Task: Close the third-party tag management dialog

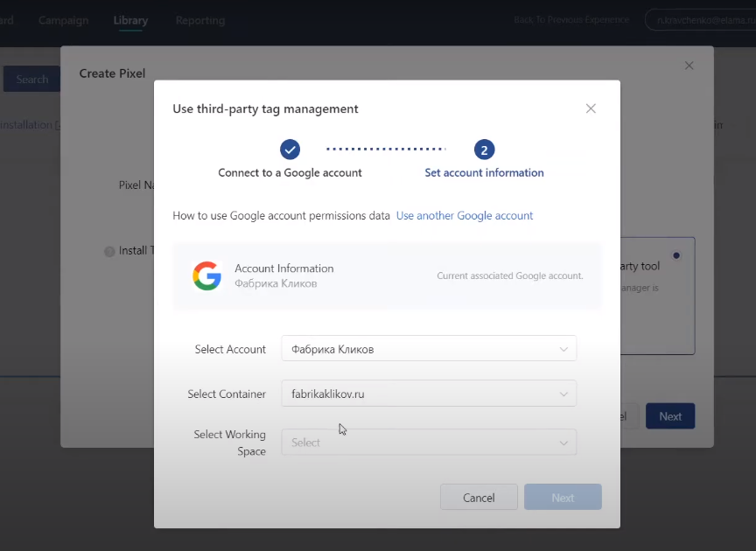Action: [x=591, y=108]
